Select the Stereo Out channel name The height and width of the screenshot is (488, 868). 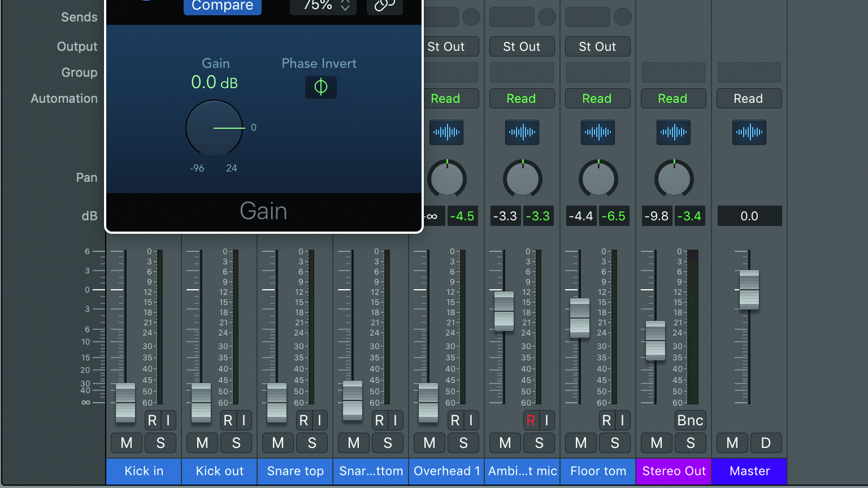pos(674,471)
